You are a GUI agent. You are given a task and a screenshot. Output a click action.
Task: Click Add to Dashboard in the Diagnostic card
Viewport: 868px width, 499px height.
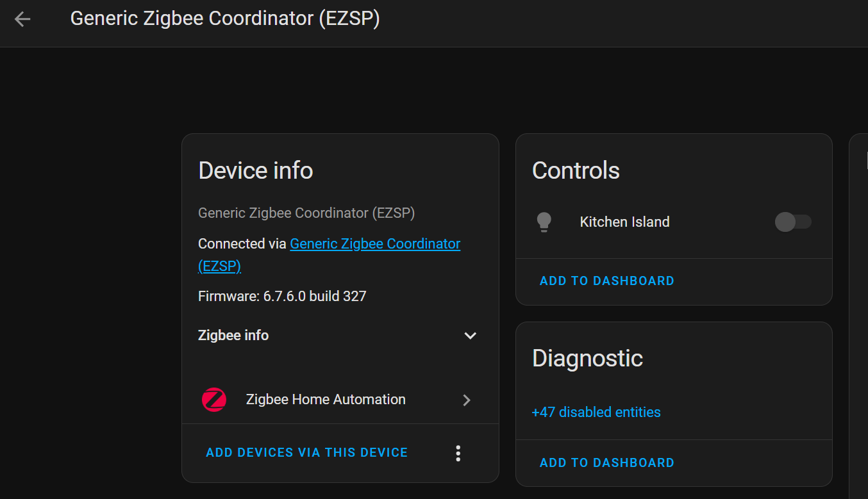coord(606,463)
